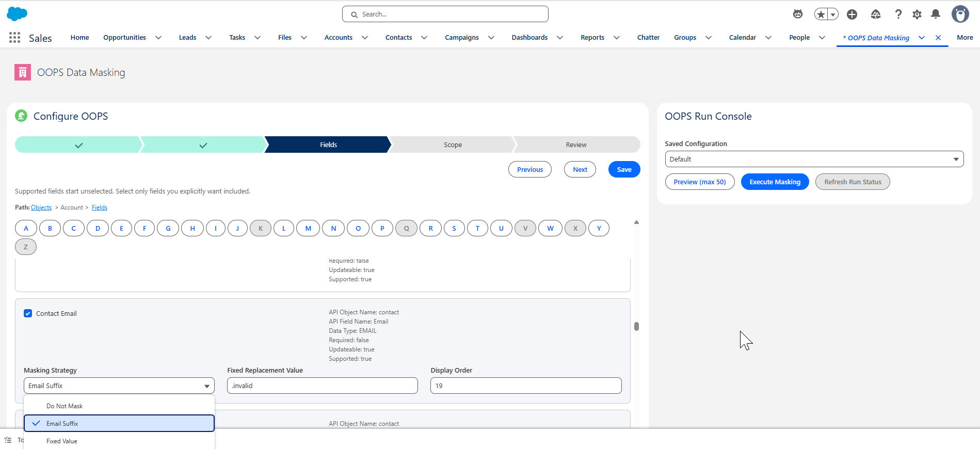This screenshot has height=449, width=980.
Task: Grab the fields list scrollbar thumb
Action: 636,326
